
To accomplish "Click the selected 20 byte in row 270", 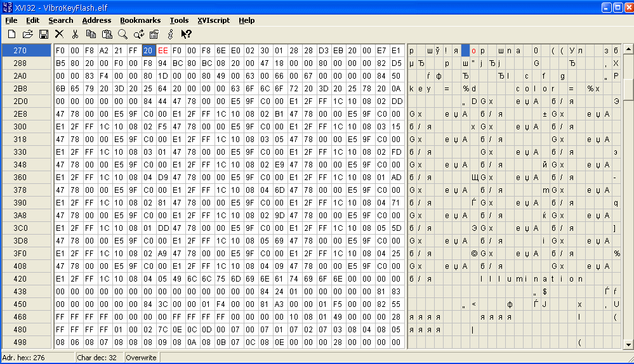I will click(148, 51).
